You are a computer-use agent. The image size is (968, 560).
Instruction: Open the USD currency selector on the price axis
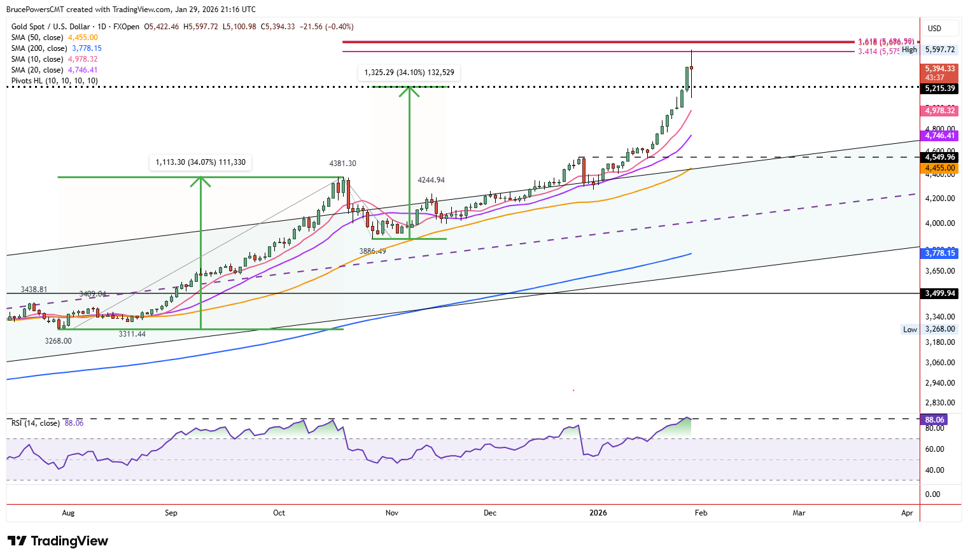(934, 28)
